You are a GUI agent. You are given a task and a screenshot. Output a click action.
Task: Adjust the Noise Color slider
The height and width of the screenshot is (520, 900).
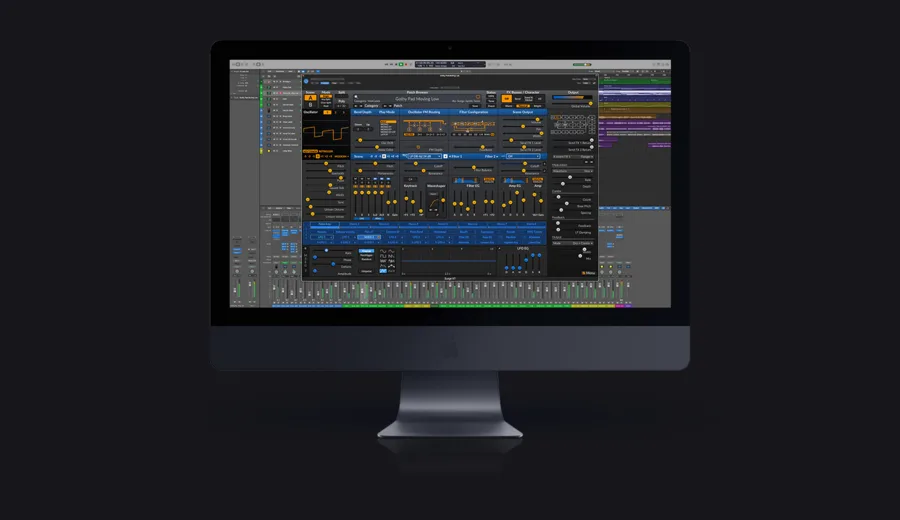tap(375, 147)
